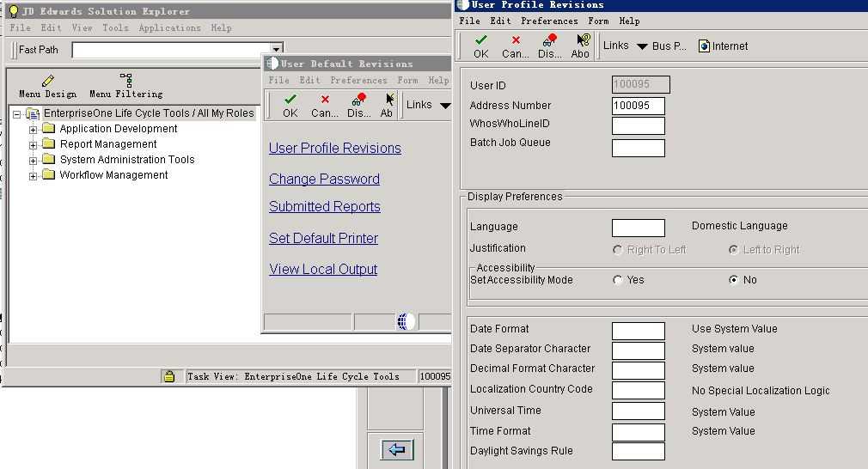Screen dimensions: 868x469
Task: Click the Batch Job Queue field
Action: point(639,148)
